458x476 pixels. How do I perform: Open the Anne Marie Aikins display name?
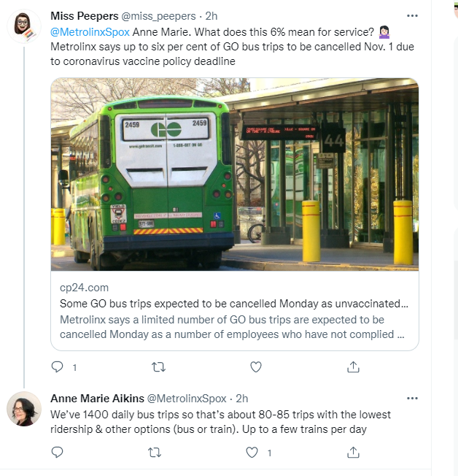(97, 399)
